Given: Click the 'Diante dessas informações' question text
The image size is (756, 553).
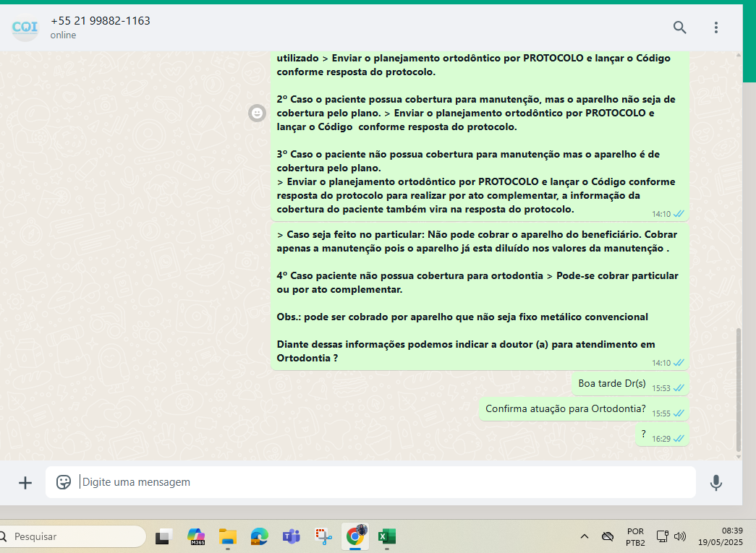Looking at the screenshot, I should (x=466, y=351).
